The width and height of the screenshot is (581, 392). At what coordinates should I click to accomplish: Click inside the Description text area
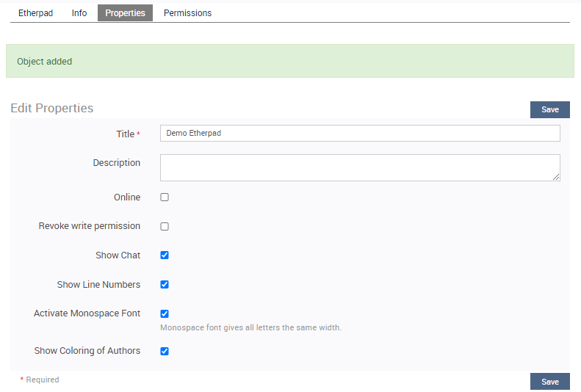pos(360,167)
